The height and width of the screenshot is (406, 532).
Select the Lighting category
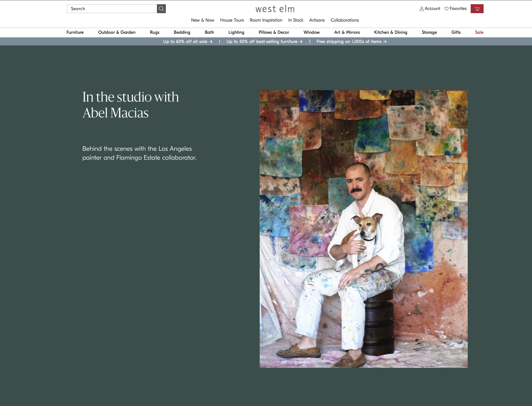236,32
